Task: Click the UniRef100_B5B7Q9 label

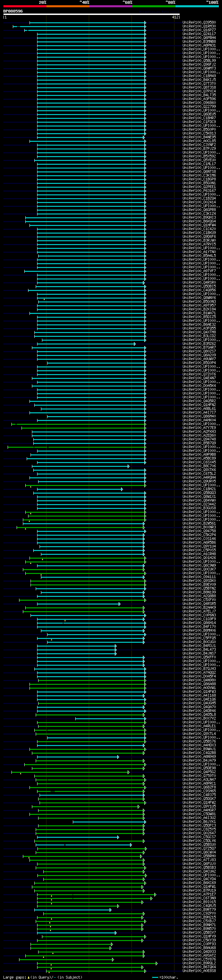Action: tap(199, 443)
